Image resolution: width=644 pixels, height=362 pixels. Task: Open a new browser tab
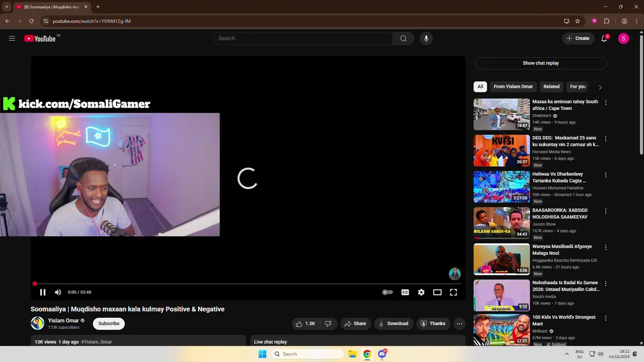pos(98,7)
